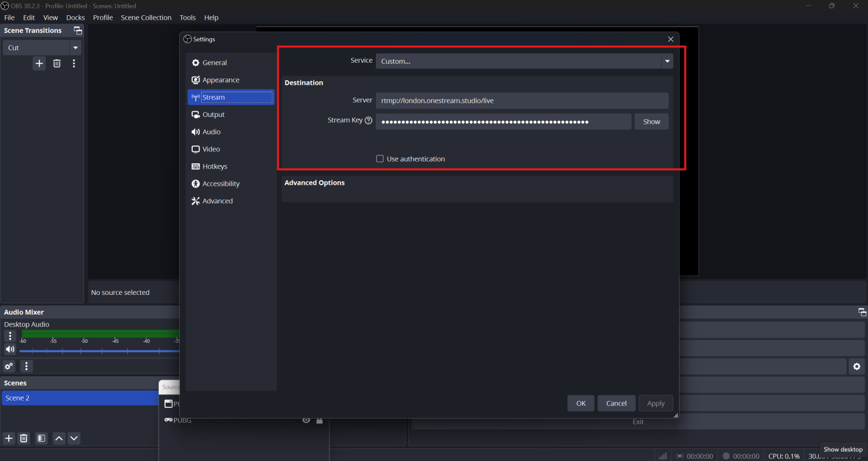Image resolution: width=868 pixels, height=461 pixels.
Task: Open the Stream Key help icon
Action: [x=368, y=120]
